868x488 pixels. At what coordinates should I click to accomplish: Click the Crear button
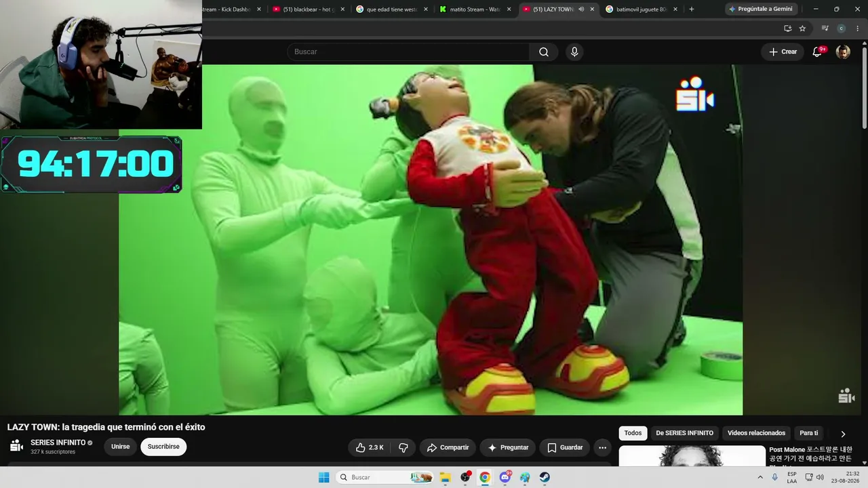[x=783, y=52]
